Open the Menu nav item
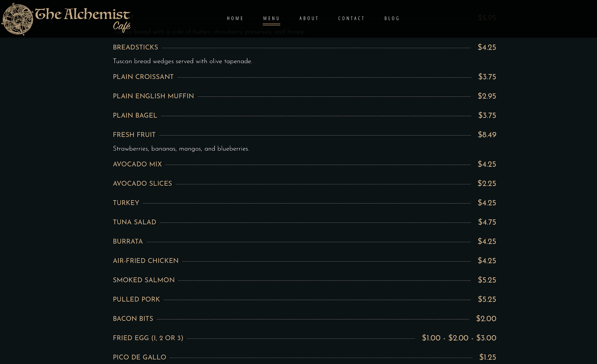The image size is (597, 364). (271, 18)
